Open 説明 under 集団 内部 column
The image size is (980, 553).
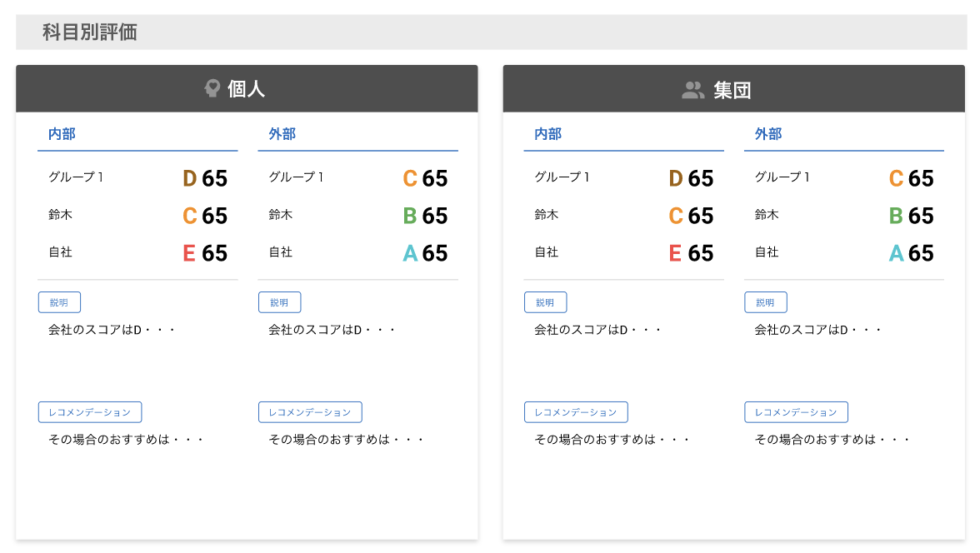[x=545, y=302]
